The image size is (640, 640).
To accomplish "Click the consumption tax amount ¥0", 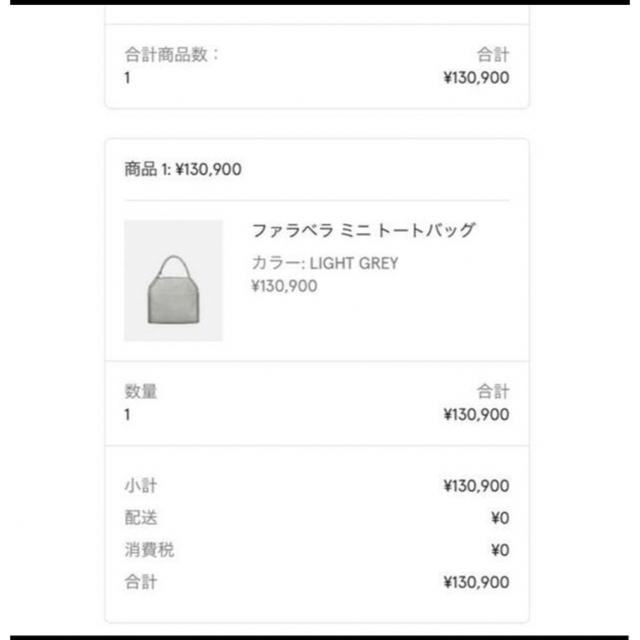I will [x=500, y=550].
